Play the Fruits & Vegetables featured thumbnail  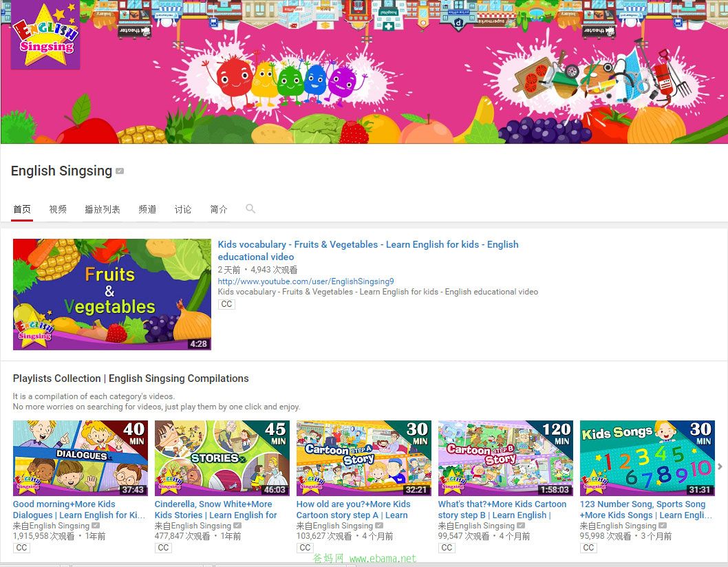[112, 295]
